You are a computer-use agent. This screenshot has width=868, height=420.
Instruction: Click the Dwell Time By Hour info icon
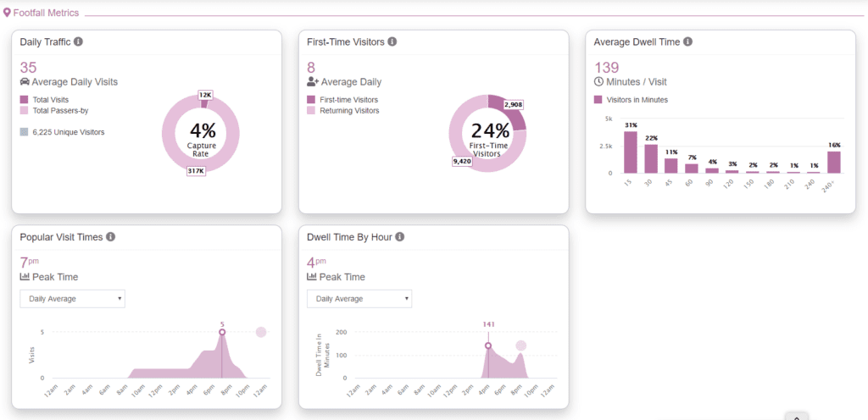coord(399,237)
